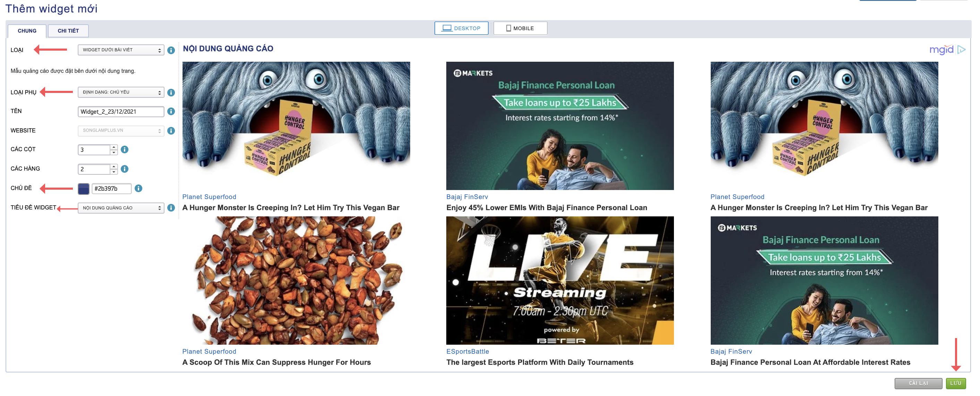980x396 pixels.
Task: Click the TÊN widget name input field
Action: tap(121, 111)
